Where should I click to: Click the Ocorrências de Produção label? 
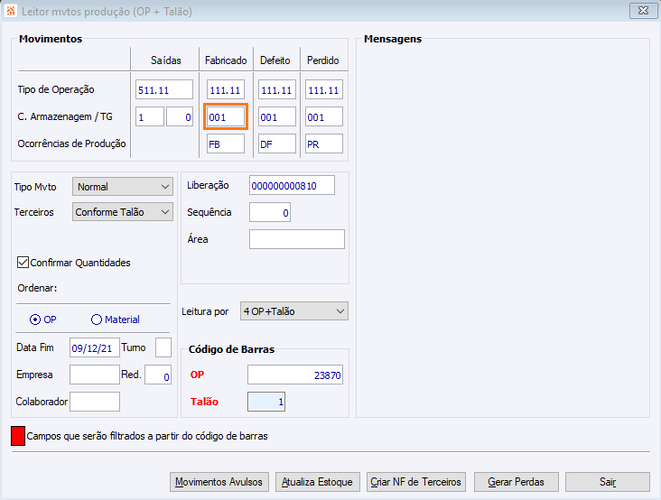click(72, 143)
